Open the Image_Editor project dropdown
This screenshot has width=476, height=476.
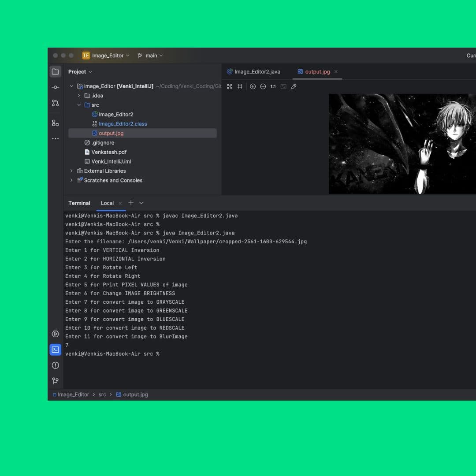click(106, 56)
